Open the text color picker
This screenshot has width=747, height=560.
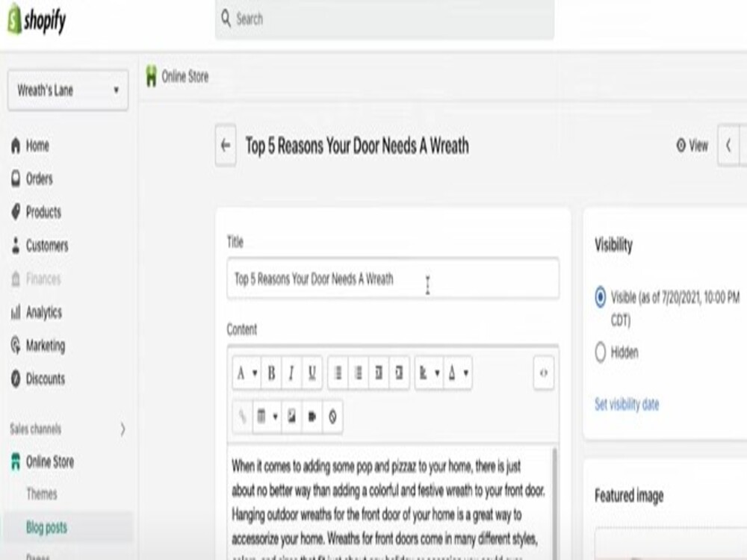(457, 373)
